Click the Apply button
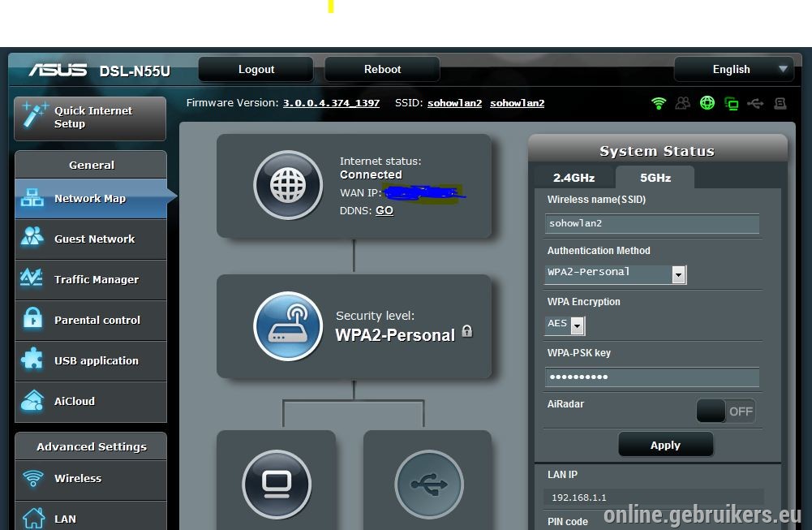Image resolution: width=812 pixels, height=530 pixels. [665, 445]
